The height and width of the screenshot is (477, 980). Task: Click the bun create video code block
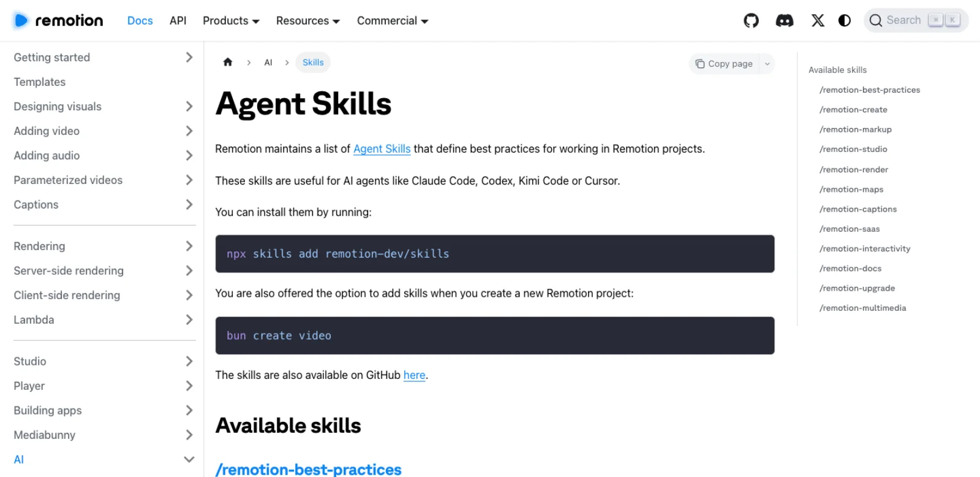pos(495,335)
